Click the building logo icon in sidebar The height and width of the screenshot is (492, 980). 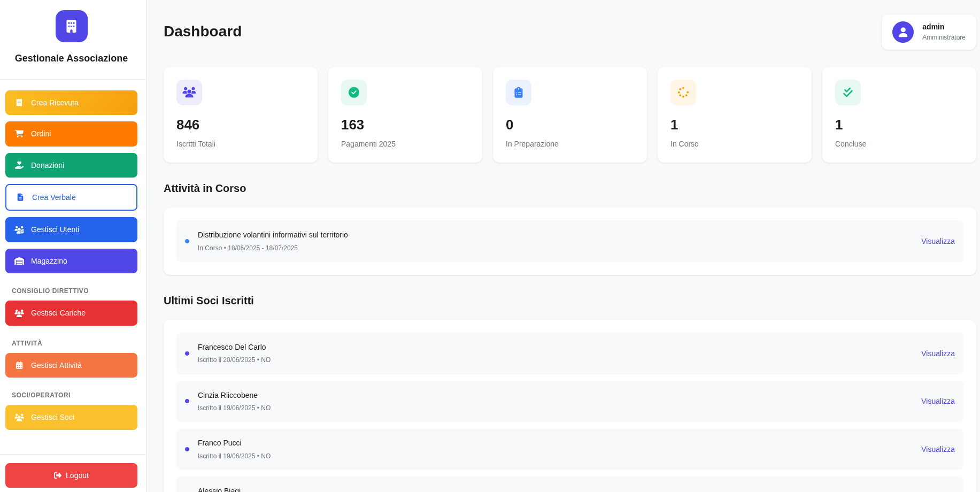pos(71,26)
